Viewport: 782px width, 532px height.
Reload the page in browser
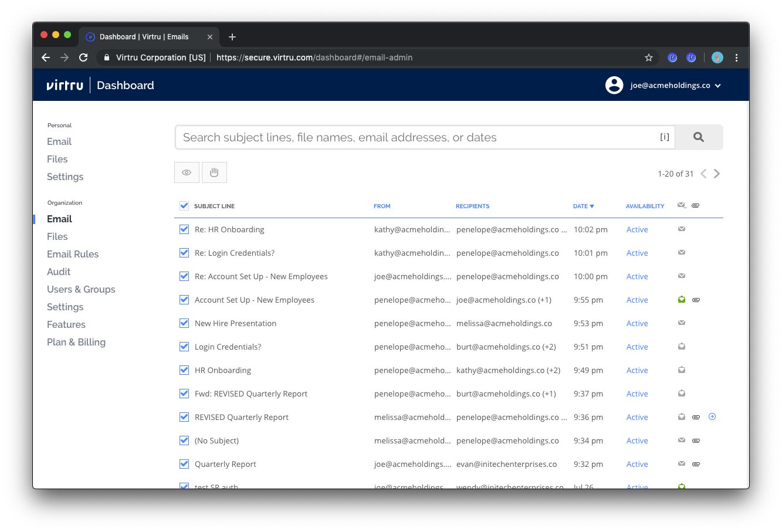click(83, 57)
